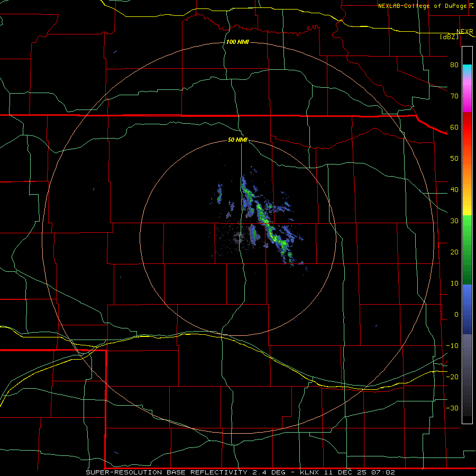Click the 60 value on dBZ scale

pyautogui.click(x=454, y=127)
